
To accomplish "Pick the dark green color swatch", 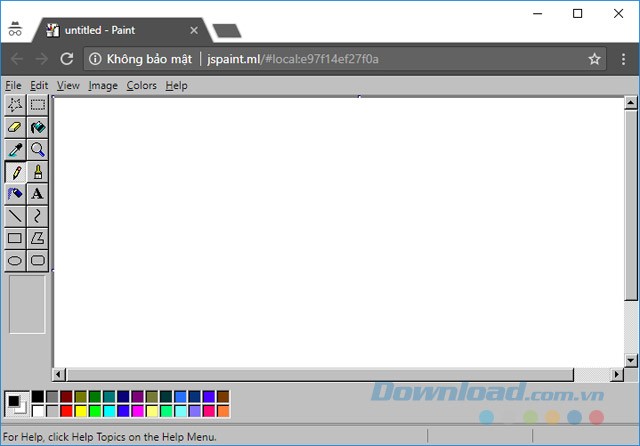I will click(x=95, y=397).
